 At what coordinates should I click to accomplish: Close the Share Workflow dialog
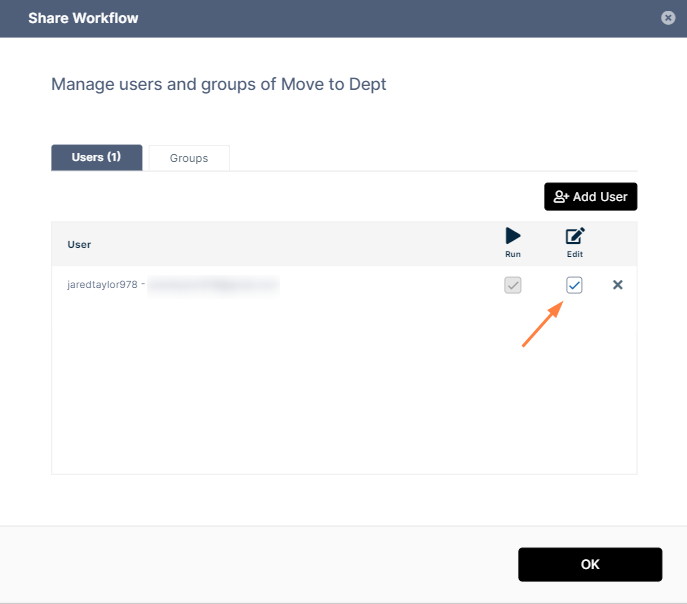pos(668,18)
